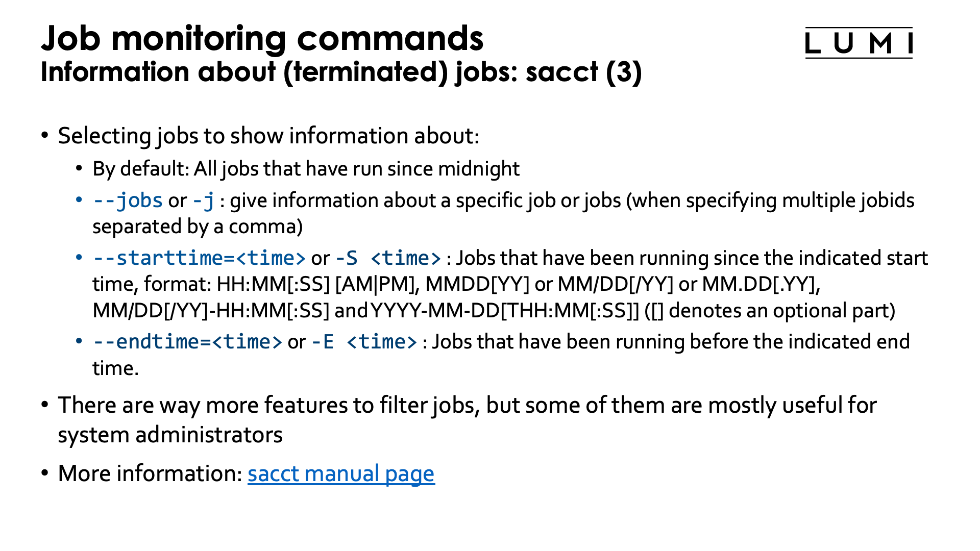980x551 pixels.
Task: Click the YYYY-MM-DD[THH:MM[:SS]] format text
Action: pyautogui.click(x=504, y=311)
